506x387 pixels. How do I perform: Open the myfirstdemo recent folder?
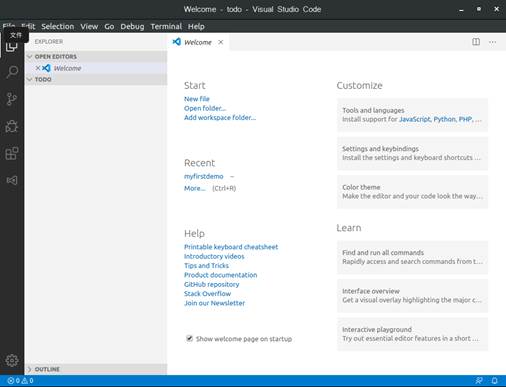click(x=204, y=176)
